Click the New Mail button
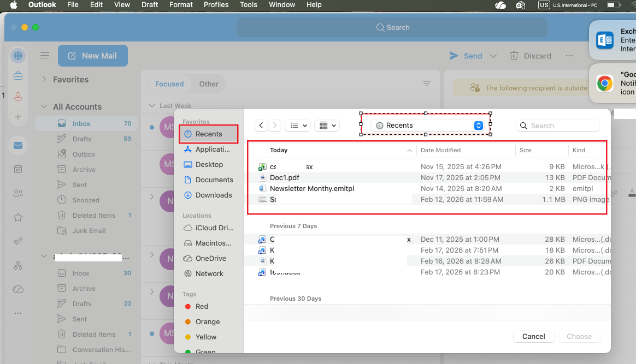Screen dimensions: 636x364 (93, 56)
